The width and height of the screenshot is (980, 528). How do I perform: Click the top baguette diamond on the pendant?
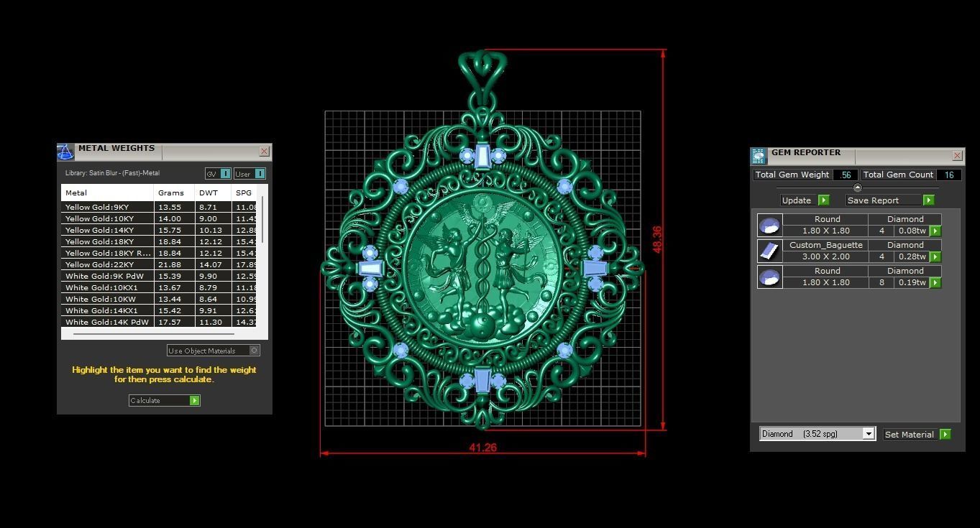[x=482, y=156]
